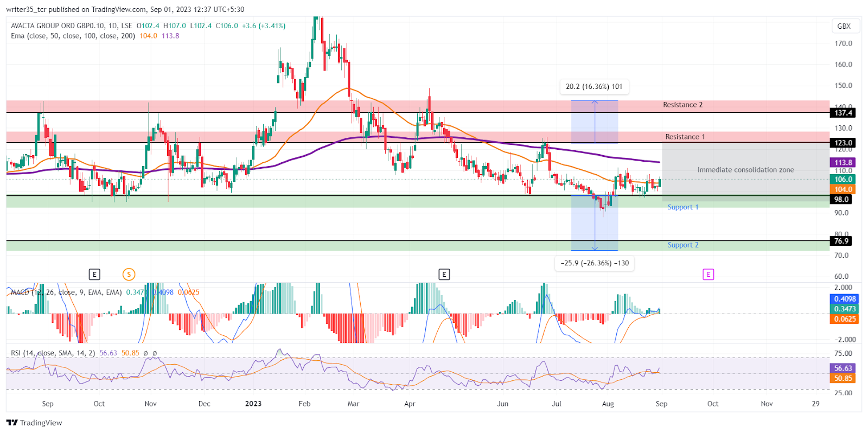Click the Jun label on the time axis
Viewport: 868px width, 433px height.
click(503, 404)
